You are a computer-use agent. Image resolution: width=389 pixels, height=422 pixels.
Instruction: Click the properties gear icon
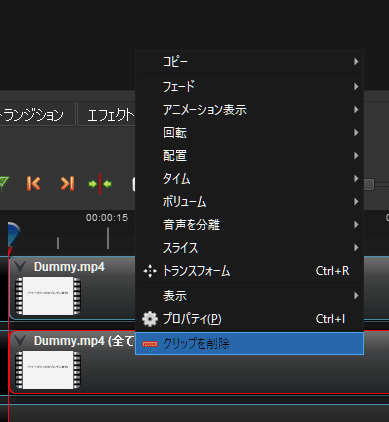tap(150, 319)
